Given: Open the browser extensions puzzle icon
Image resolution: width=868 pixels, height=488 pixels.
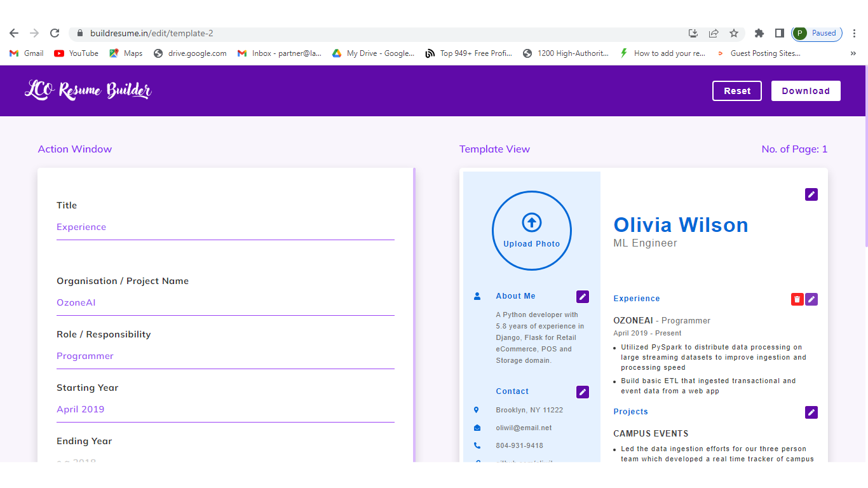Looking at the screenshot, I should click(759, 33).
